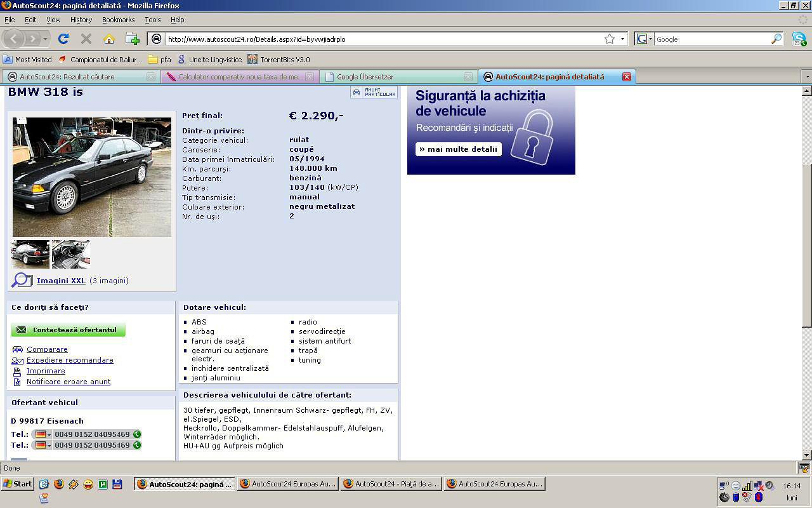Open the Comparare link
This screenshot has width=812, height=508.
(x=47, y=349)
